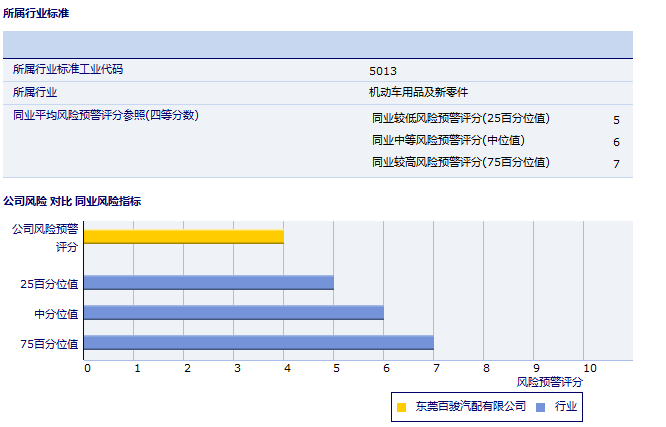Click the 机动车用品及新零件 industry value
This screenshot has width=666, height=427.
(417, 92)
